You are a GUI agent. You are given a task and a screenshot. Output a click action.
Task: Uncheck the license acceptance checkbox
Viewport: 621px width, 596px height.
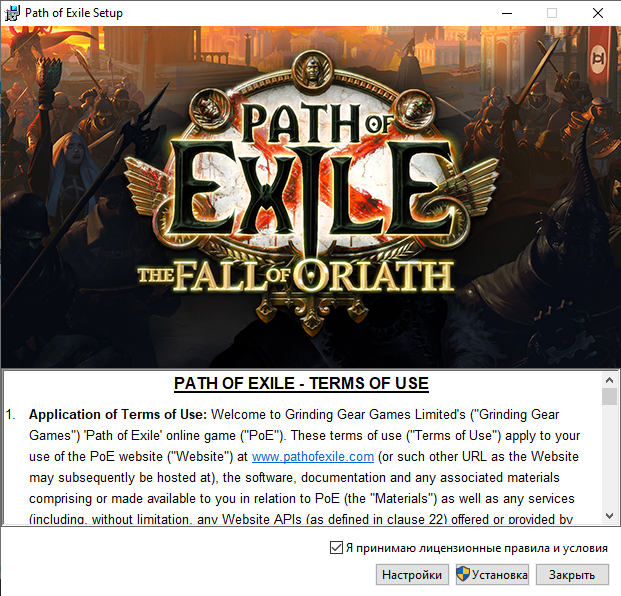pyautogui.click(x=336, y=548)
